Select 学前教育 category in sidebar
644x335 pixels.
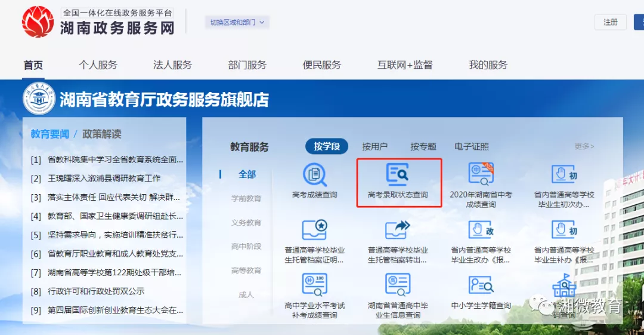point(246,198)
